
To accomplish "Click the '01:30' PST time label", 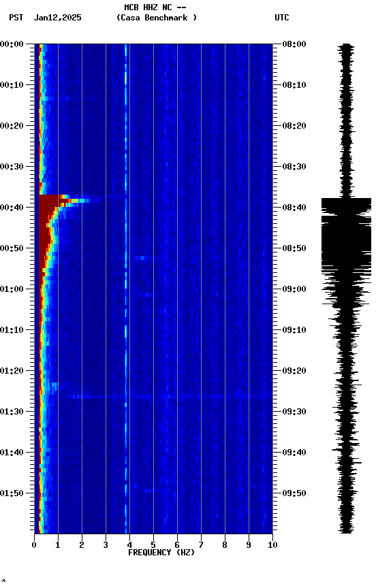I will click(x=12, y=412).
